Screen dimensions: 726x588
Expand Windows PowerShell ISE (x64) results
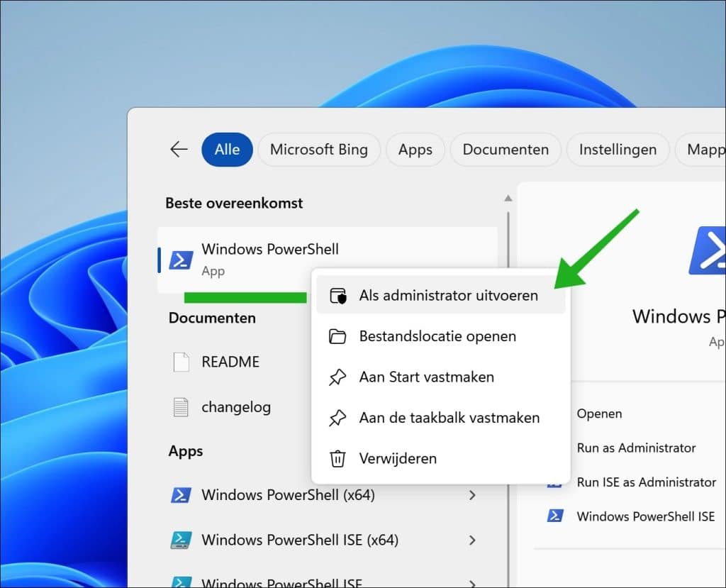473,540
